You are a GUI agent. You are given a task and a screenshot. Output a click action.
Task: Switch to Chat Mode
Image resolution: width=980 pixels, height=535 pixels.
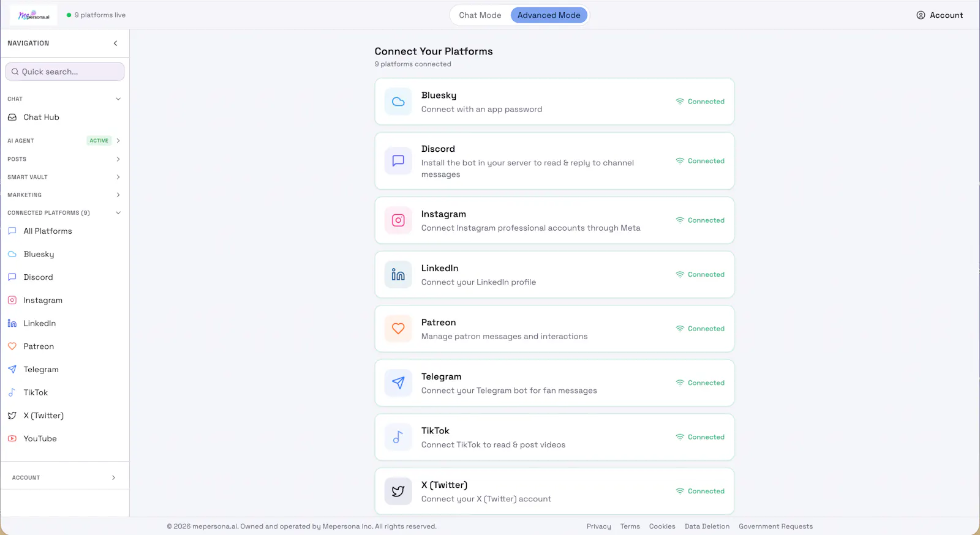coord(480,15)
